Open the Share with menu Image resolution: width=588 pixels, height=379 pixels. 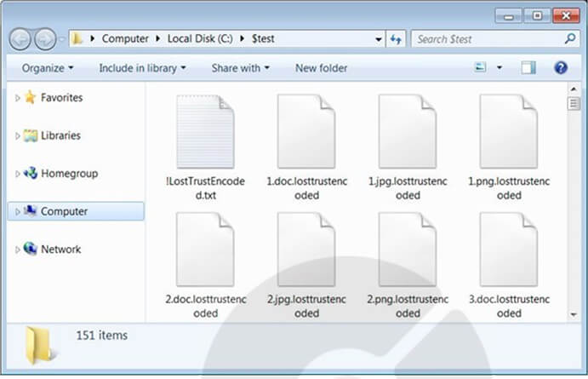coord(240,68)
